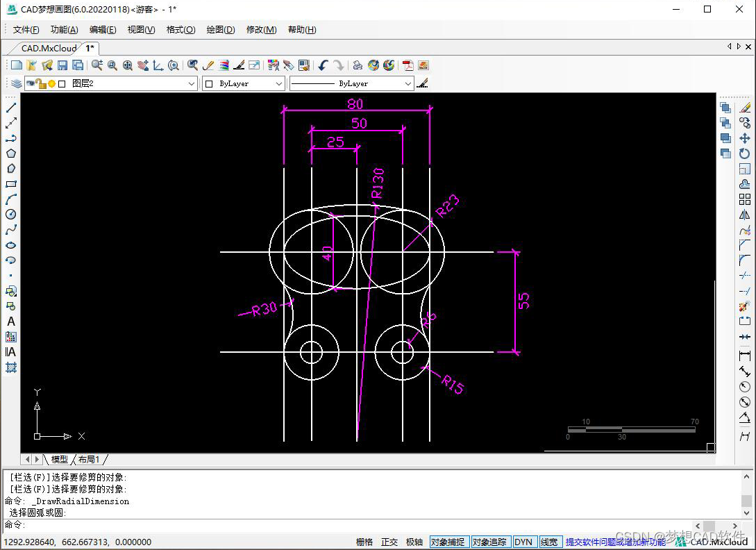756x550 pixels.
Task: Click command history scrollbar up arrow
Action: (747, 476)
